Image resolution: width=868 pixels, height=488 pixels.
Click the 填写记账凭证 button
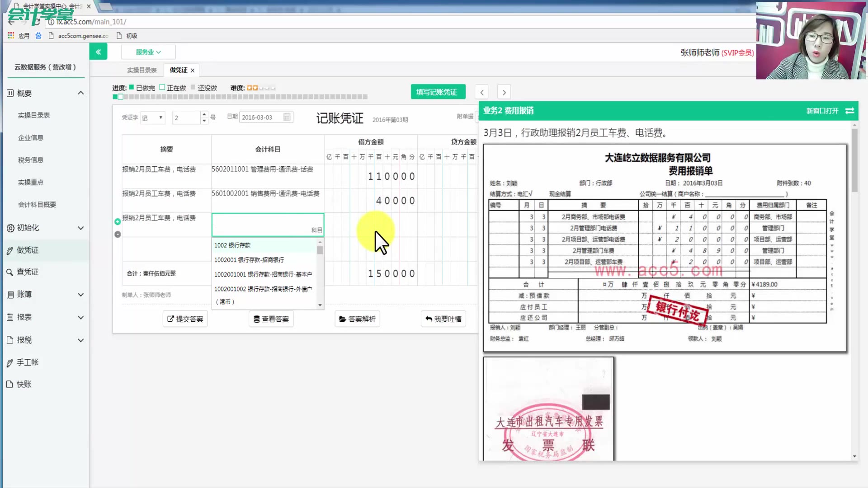point(436,92)
